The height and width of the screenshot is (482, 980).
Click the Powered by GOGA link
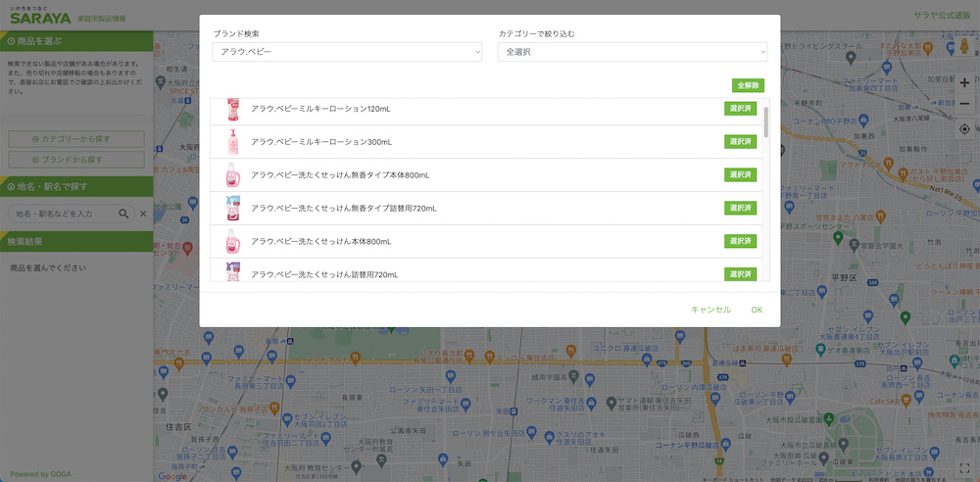pyautogui.click(x=40, y=474)
